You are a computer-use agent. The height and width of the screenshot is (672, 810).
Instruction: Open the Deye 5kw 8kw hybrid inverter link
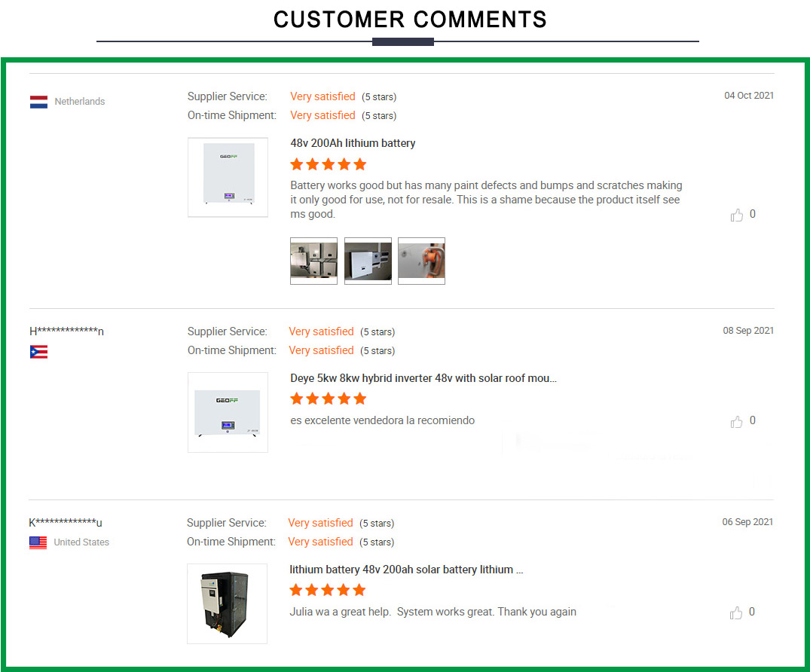pos(423,378)
